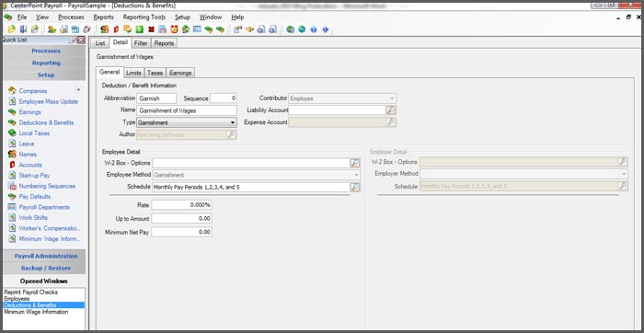Open the Reporting Tools menu
The image size is (644, 333).
(144, 17)
